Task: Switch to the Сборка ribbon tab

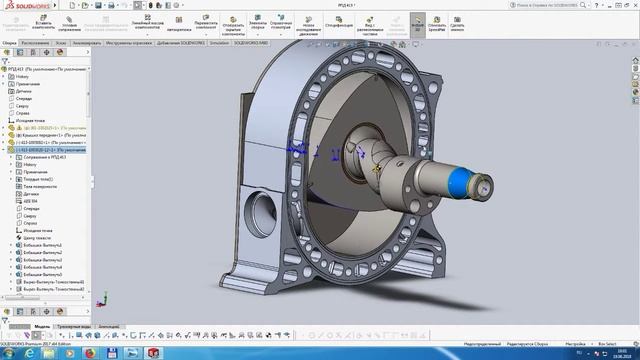Action: (x=9, y=43)
